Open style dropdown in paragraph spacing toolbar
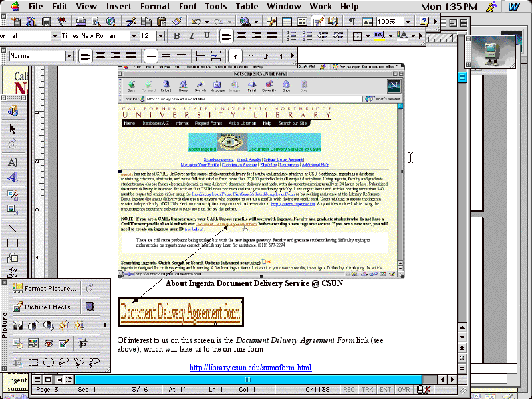Image resolution: width=532 pixels, height=399 pixels. pyautogui.click(x=69, y=56)
